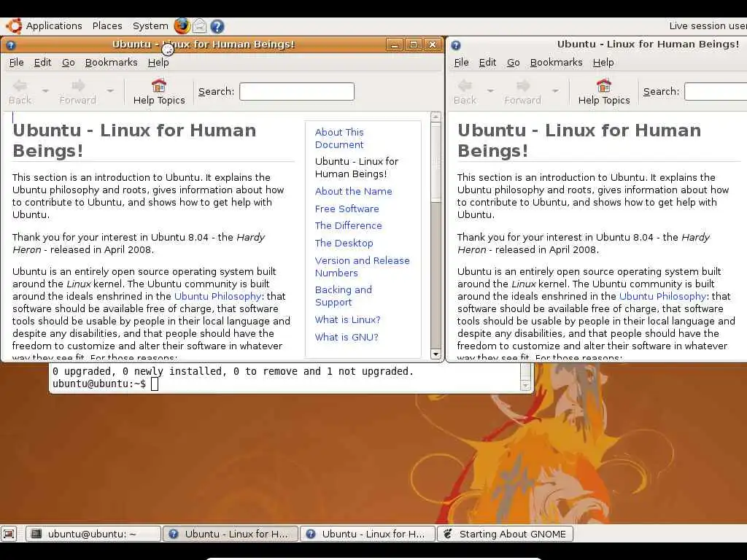Screen dimensions: 747x560
Task: Open Version and Release Numbers link
Action: pyautogui.click(x=362, y=267)
